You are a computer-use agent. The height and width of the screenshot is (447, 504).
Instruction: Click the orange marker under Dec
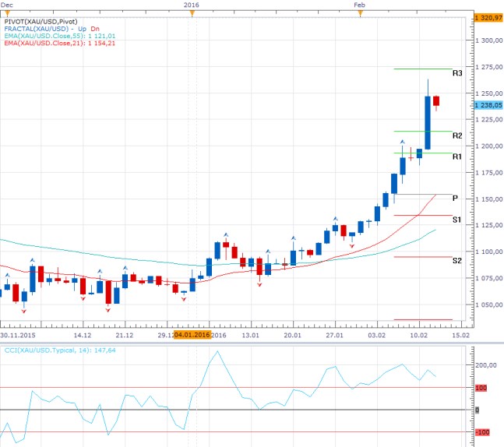(x=7, y=13)
